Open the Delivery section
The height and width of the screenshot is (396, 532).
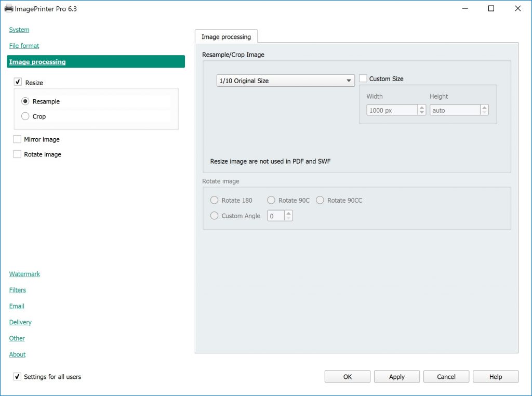pyautogui.click(x=20, y=322)
